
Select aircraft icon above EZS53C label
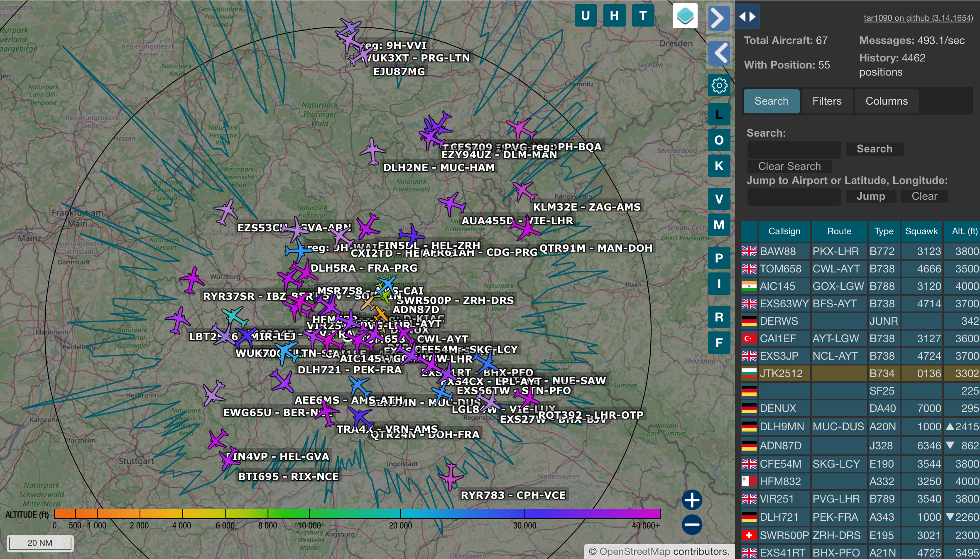[226, 211]
